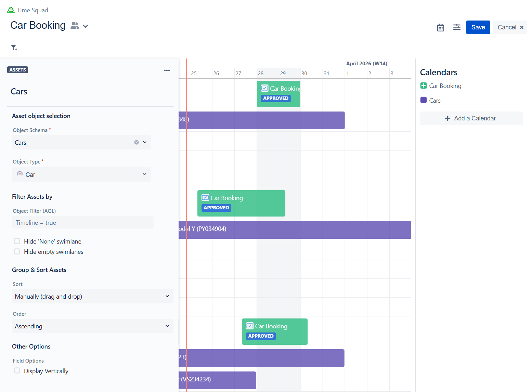The image size is (532, 392).
Task: Click the Object Filter AQL input field
Action: click(83, 223)
